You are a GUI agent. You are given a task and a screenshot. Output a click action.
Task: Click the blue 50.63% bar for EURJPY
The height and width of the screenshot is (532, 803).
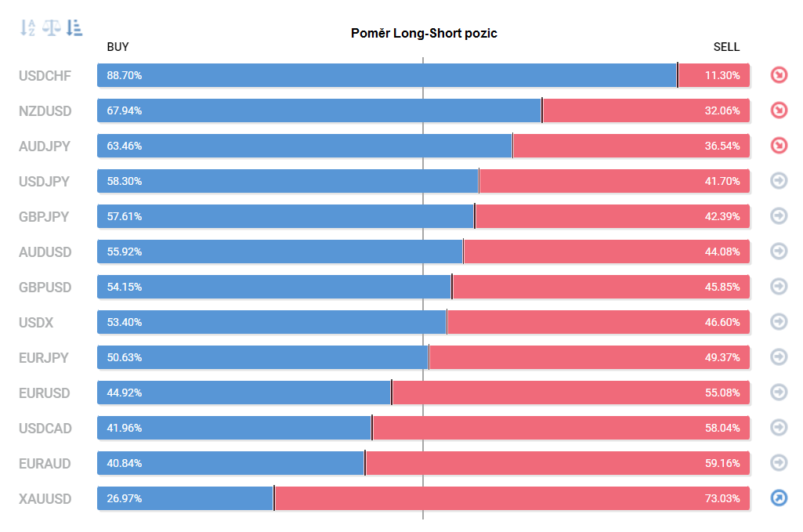tap(262, 357)
